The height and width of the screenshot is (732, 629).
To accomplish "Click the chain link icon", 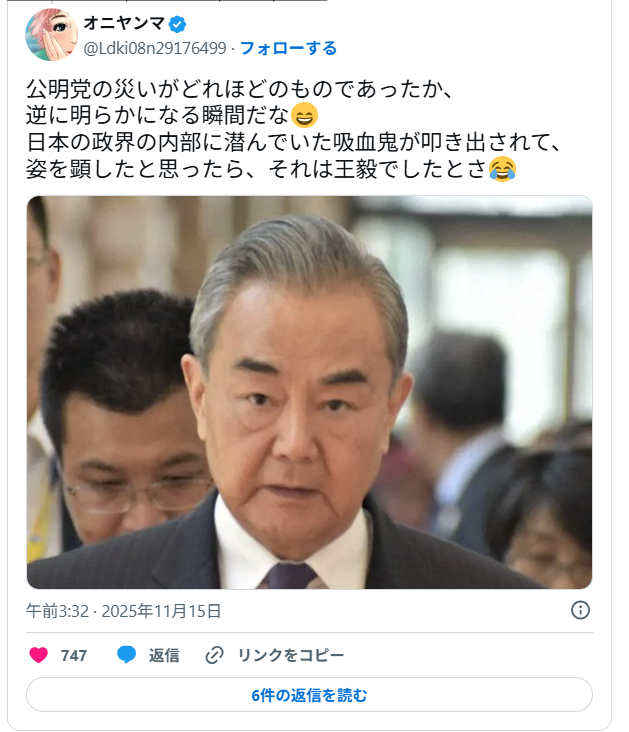I will point(214,655).
